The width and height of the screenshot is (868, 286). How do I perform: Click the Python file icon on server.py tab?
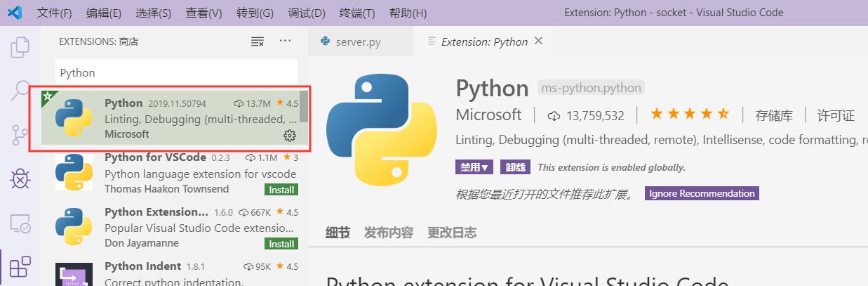tap(326, 41)
